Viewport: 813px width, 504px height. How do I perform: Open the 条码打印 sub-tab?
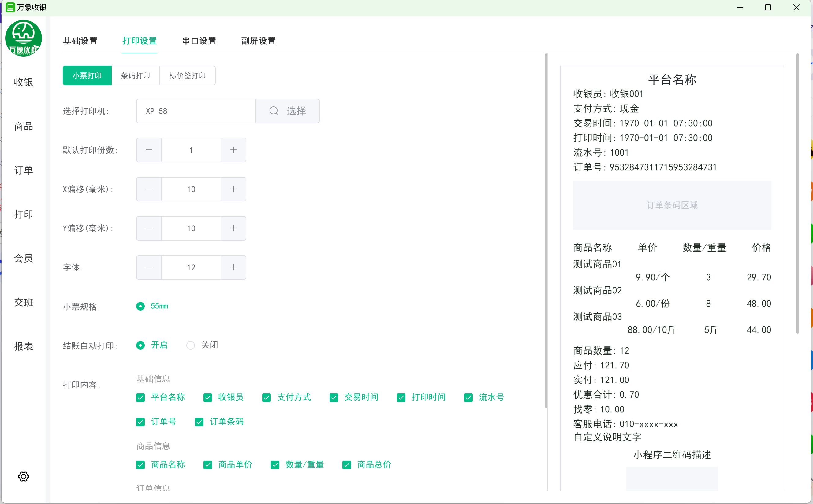pos(136,76)
